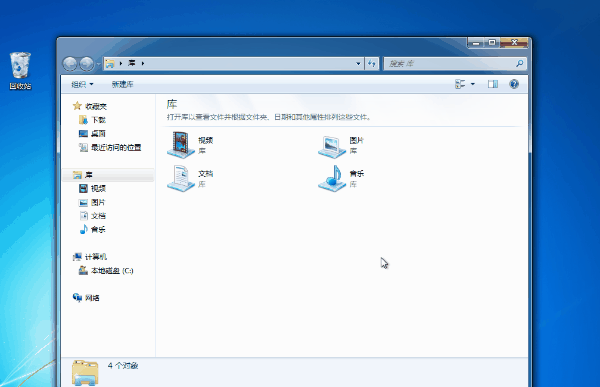Click the library folder icon in address bar
This screenshot has width=600, height=387.
tap(110, 64)
